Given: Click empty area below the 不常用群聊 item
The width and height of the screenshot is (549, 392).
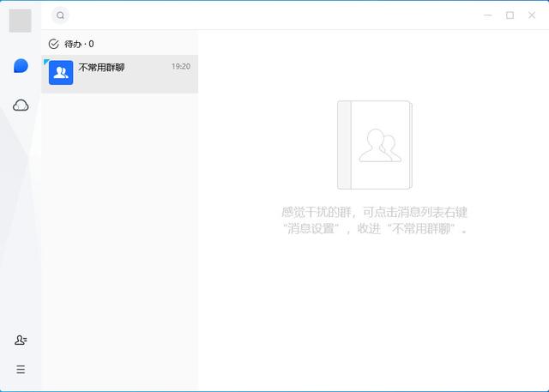Looking at the screenshot, I should pos(120,240).
